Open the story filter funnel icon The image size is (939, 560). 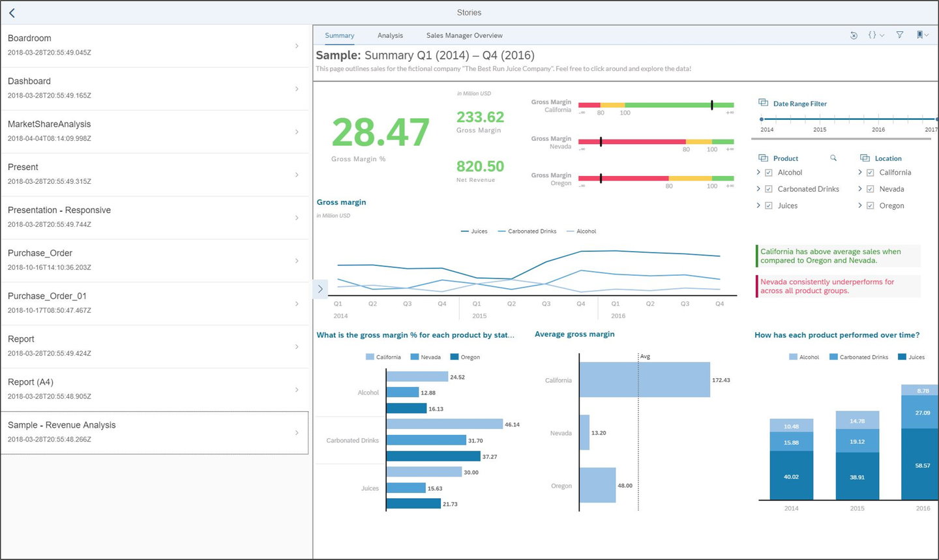(x=900, y=35)
